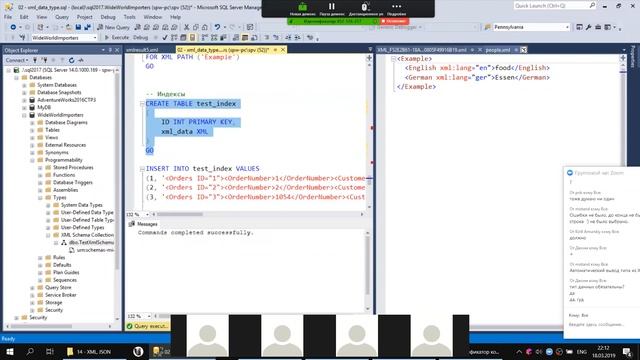
Task: Expand the AdventureWorks2016CTP3 database node
Action: point(24,100)
